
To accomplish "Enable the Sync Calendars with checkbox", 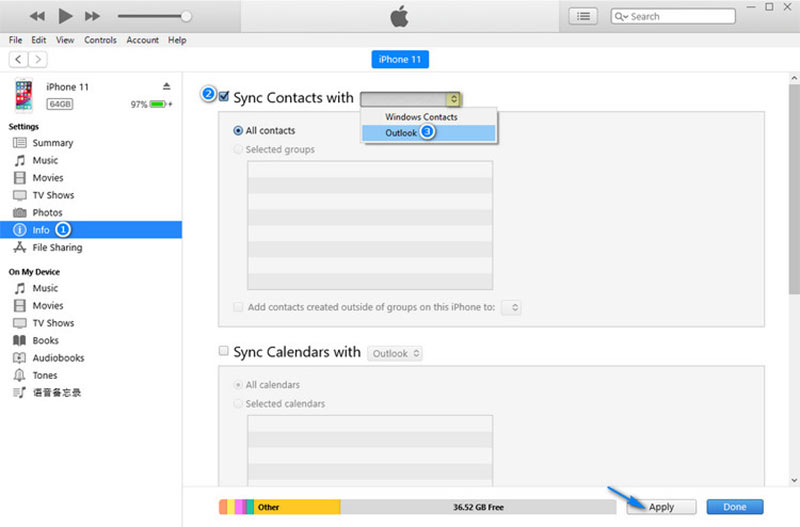I will 224,352.
